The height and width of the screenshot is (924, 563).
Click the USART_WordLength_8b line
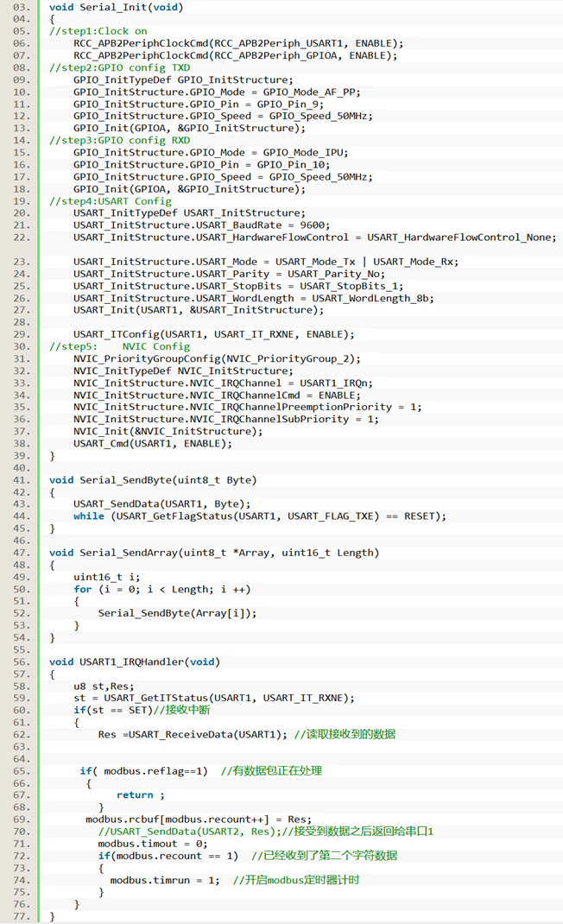tap(254, 298)
